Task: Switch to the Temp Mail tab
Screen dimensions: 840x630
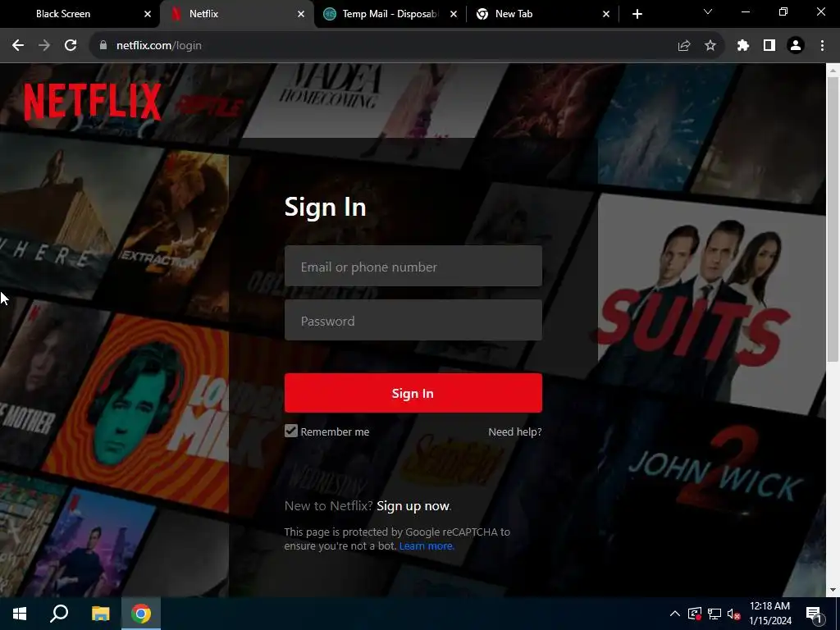Action: [x=391, y=14]
